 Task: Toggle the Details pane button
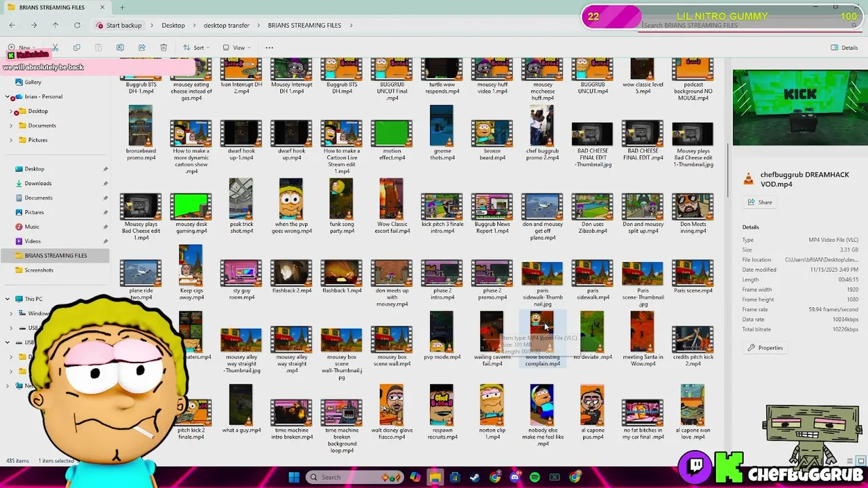(844, 47)
